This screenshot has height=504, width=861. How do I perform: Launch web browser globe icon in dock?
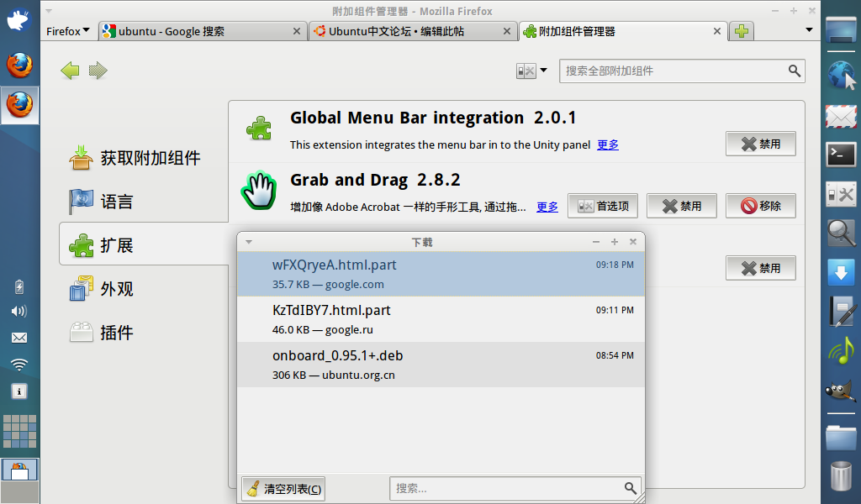pyautogui.click(x=841, y=75)
